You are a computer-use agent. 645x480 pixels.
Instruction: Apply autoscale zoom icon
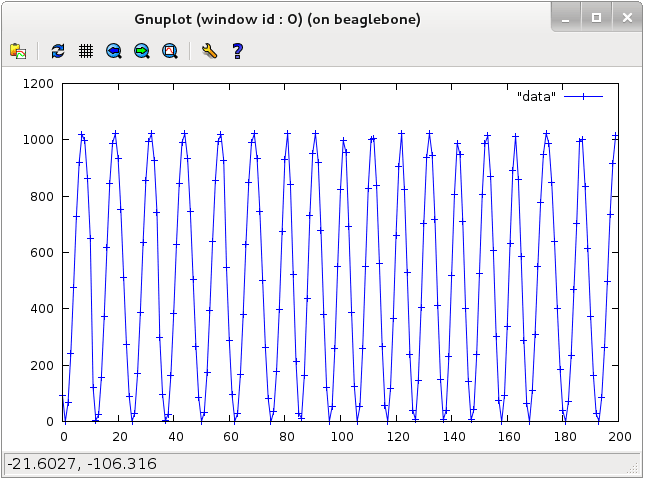[x=169, y=51]
